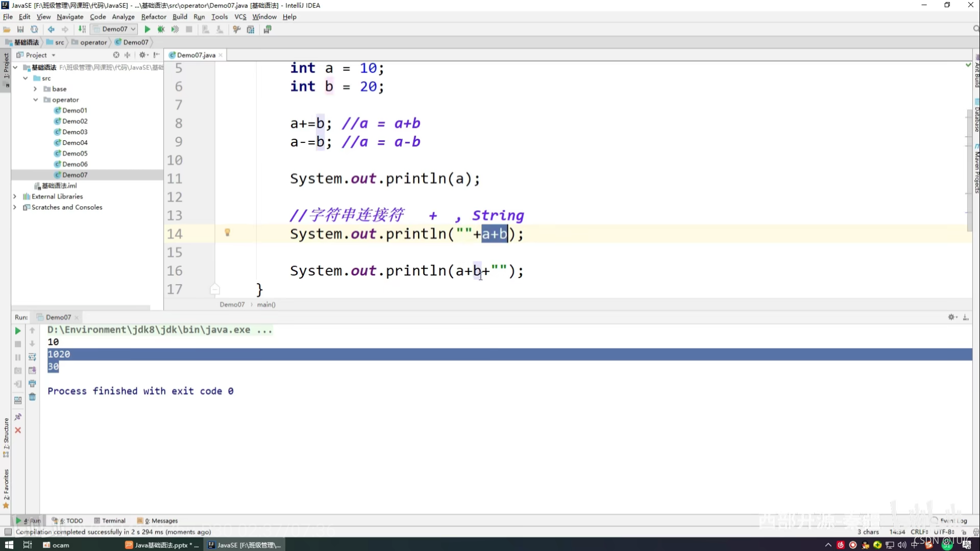Toggle the Pin Tab icon in Run panel

[18, 417]
